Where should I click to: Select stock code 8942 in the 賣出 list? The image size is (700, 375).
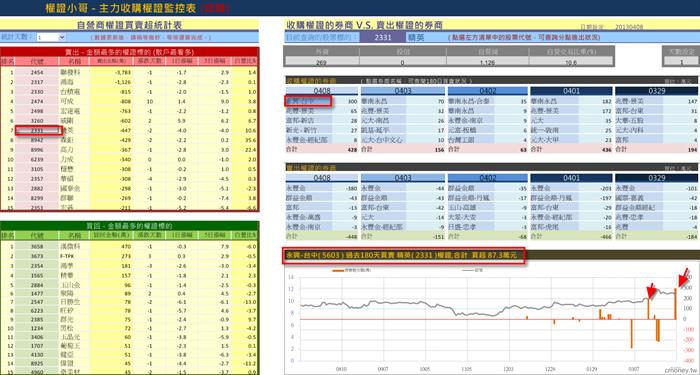pos(37,140)
